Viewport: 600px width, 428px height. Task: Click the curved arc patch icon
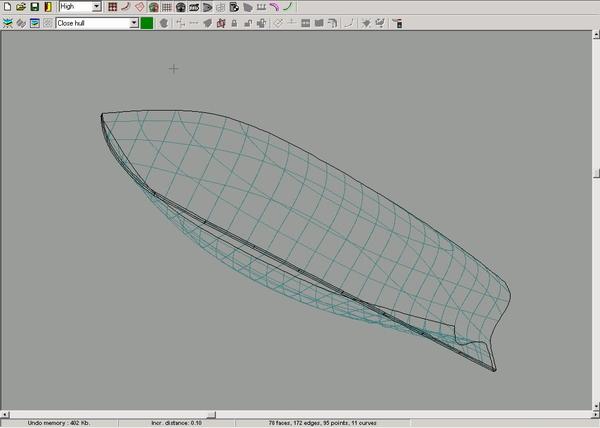(x=332, y=23)
